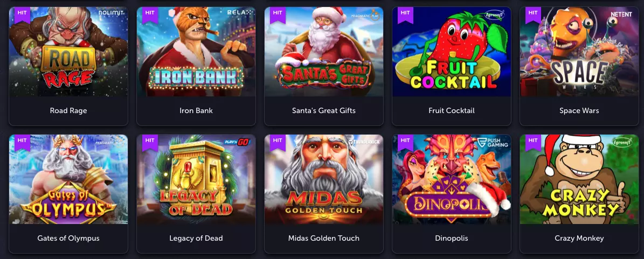Click the Push Gaming logo on Dinopolis
The height and width of the screenshot is (259, 644).
click(x=493, y=143)
